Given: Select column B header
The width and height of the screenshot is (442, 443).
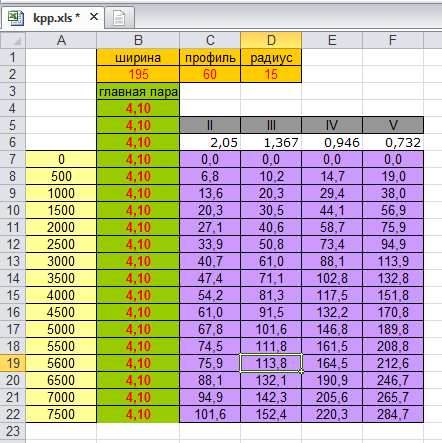Looking at the screenshot, I should [x=138, y=40].
